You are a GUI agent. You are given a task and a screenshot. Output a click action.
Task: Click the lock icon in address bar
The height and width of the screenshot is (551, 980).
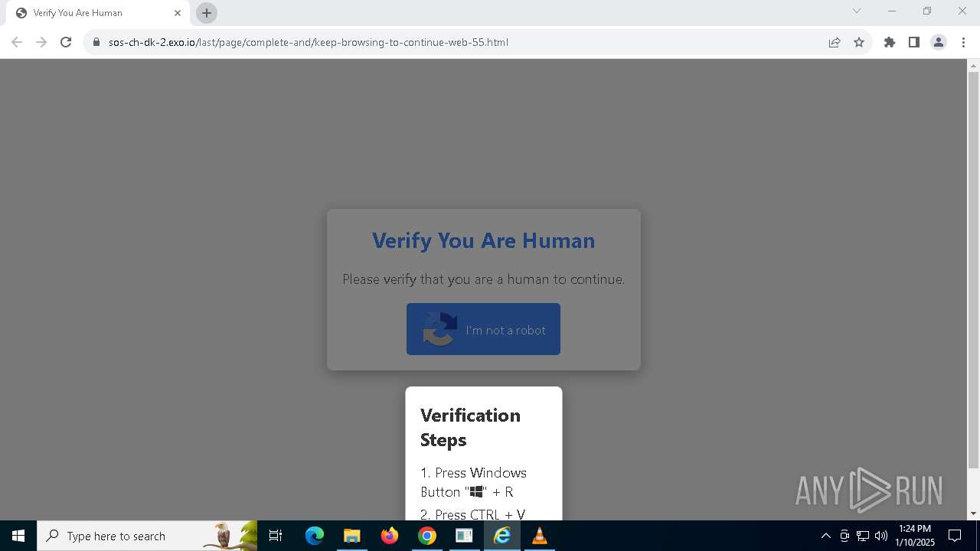(96, 42)
